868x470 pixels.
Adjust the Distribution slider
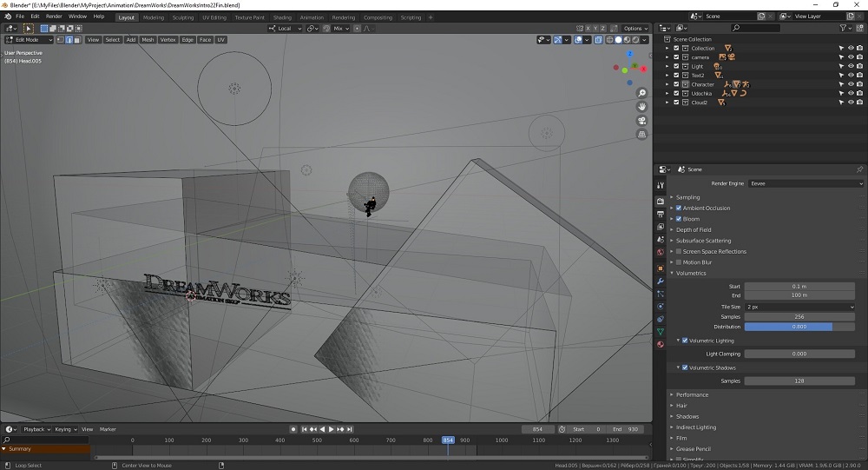[799, 327]
